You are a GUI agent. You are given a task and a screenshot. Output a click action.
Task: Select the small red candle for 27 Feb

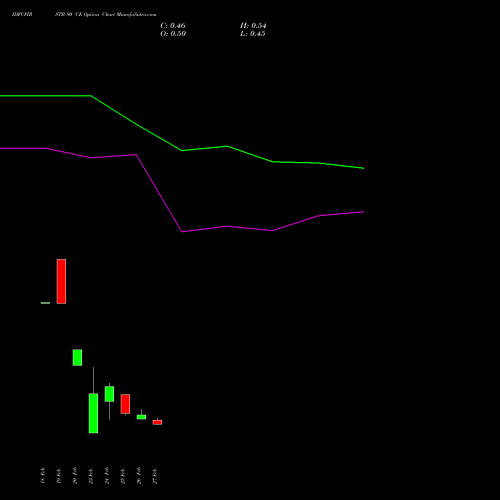coord(157,422)
